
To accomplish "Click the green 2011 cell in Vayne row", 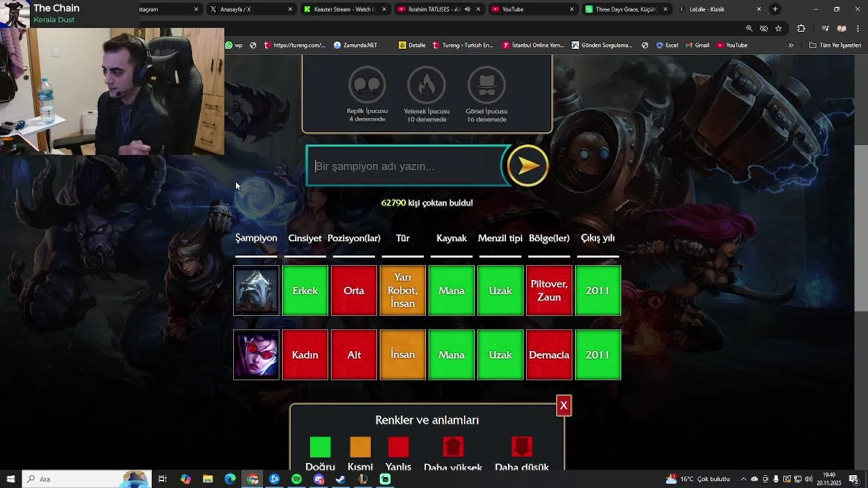I will (597, 354).
